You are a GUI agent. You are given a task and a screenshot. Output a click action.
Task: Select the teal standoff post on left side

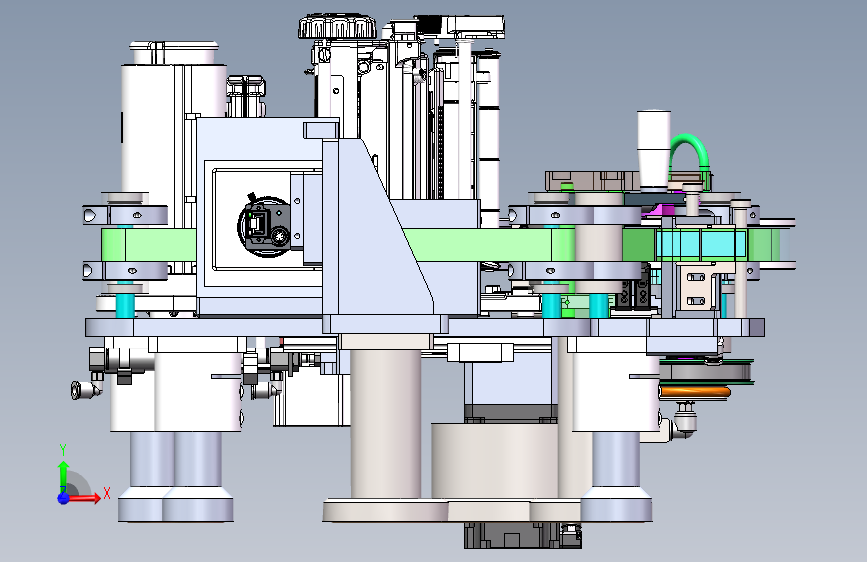[125, 305]
